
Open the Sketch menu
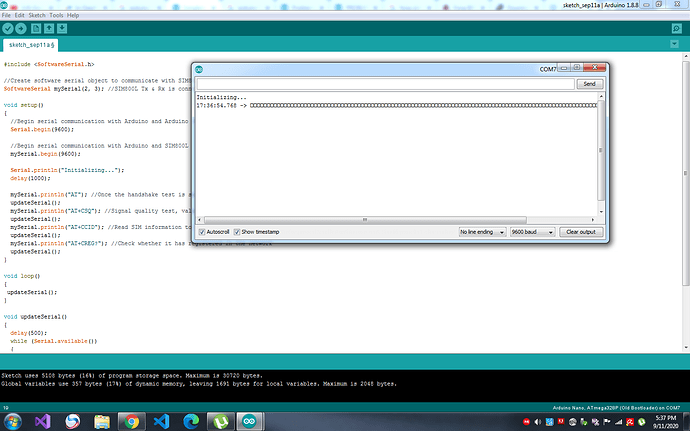(37, 15)
